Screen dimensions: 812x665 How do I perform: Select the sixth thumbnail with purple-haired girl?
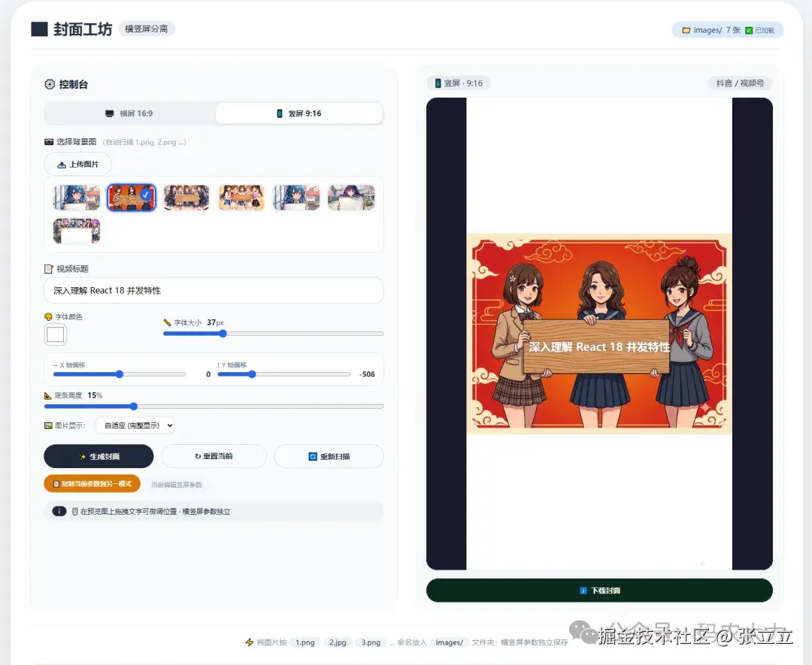tap(351, 198)
